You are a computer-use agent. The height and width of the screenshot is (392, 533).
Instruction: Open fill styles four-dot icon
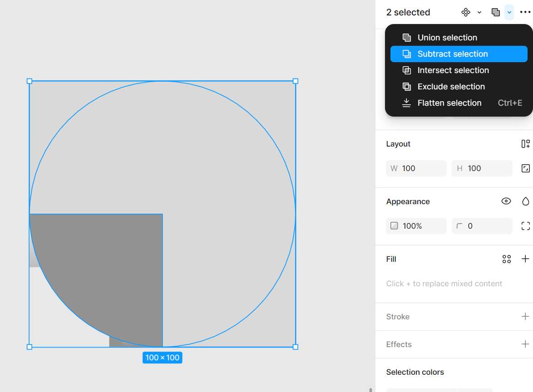coord(507,259)
